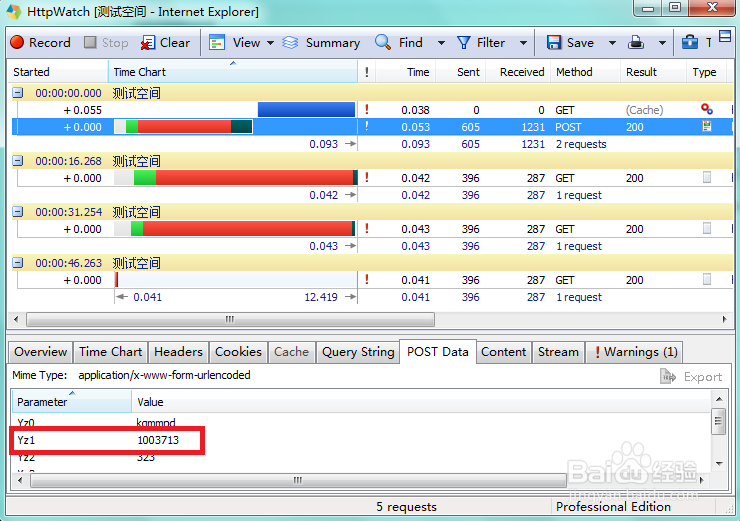
Task: Click the type icon of 0.043 GET row
Action: click(x=707, y=228)
